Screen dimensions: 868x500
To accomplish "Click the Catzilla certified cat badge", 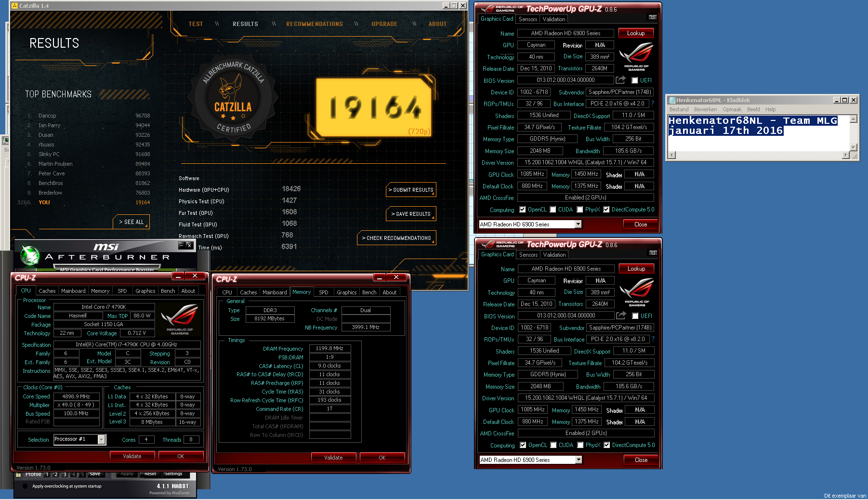I will pos(233,99).
